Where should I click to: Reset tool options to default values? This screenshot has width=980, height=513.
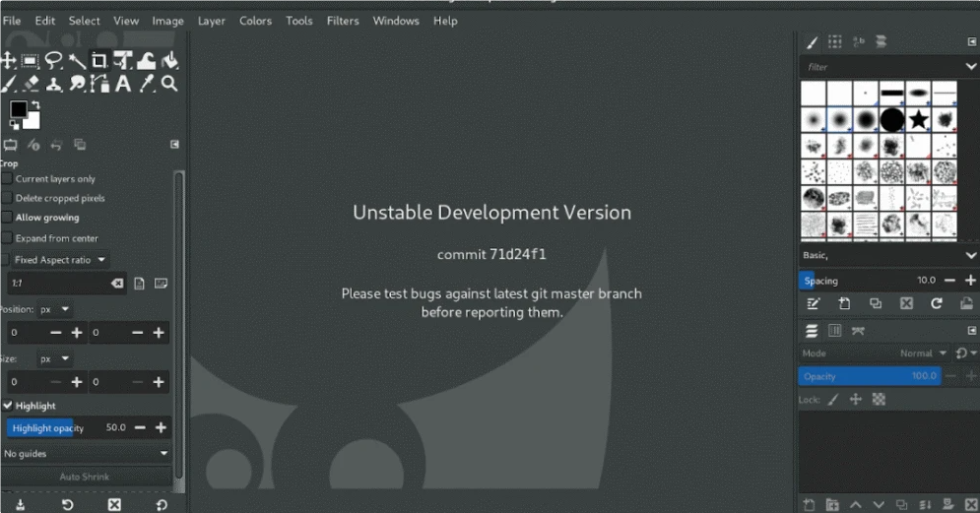click(162, 505)
